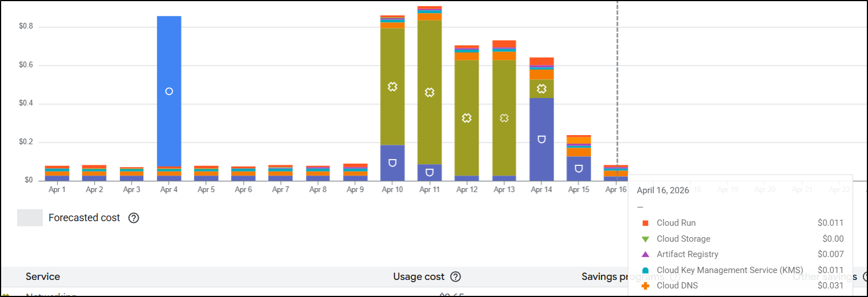Screen dimensions: 868x297
Task: Select the green Cloud Storage triangle icon
Action: (x=645, y=239)
